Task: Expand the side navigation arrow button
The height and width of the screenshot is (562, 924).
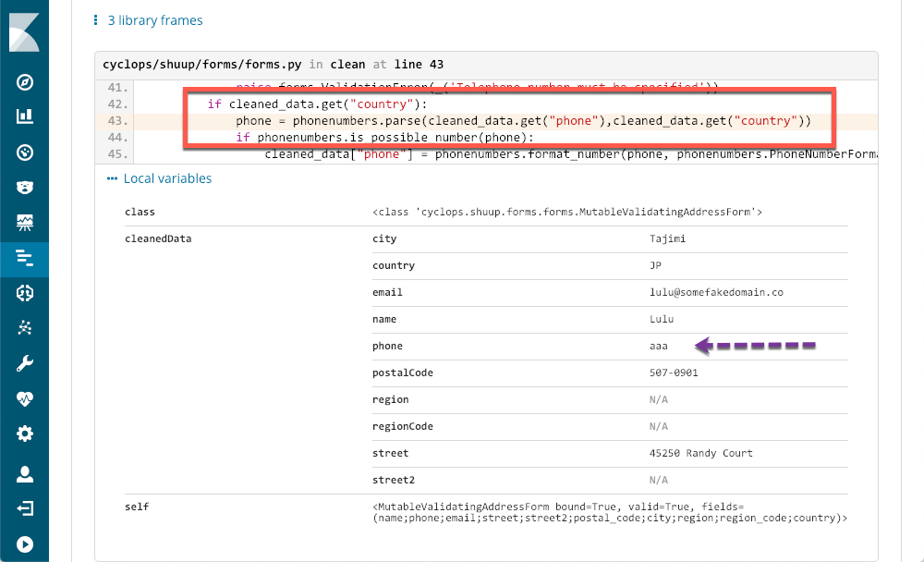Action: pyautogui.click(x=25, y=544)
